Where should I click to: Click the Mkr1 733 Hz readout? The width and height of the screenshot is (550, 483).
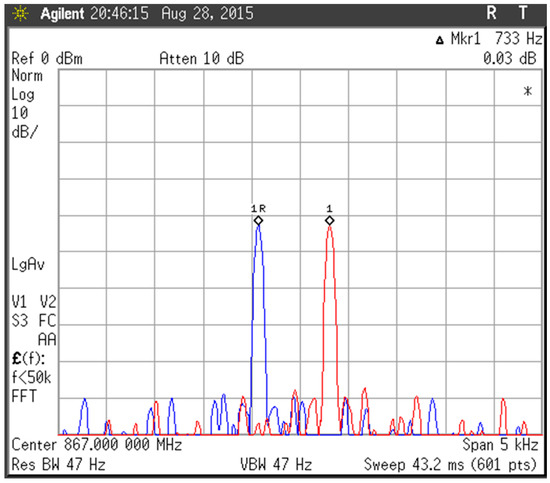(x=496, y=38)
